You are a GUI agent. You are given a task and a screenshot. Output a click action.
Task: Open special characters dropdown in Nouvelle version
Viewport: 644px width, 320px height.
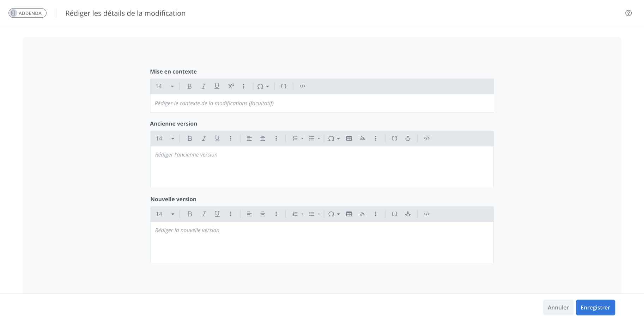(x=334, y=214)
